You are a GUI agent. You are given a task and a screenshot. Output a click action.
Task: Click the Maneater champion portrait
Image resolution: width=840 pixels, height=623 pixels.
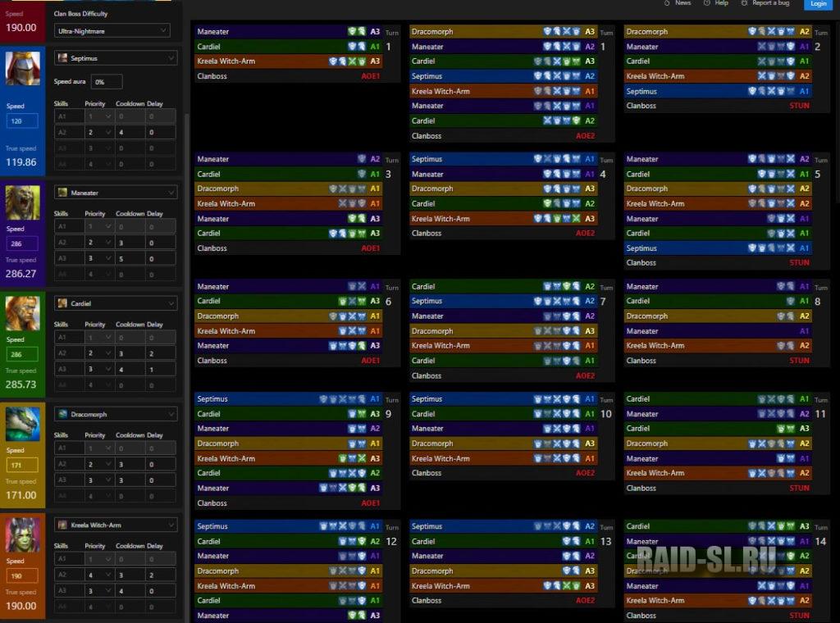(x=22, y=202)
